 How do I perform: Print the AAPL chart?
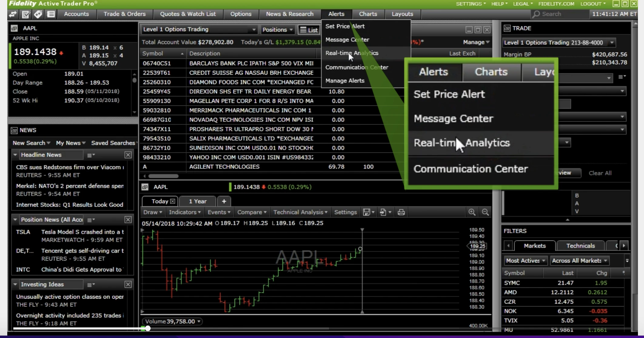tap(401, 212)
